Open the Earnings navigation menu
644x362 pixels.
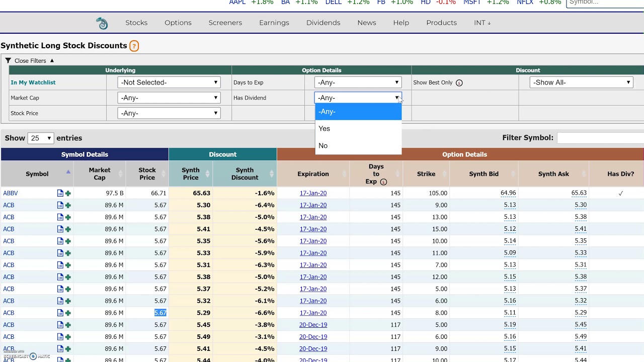point(274,23)
